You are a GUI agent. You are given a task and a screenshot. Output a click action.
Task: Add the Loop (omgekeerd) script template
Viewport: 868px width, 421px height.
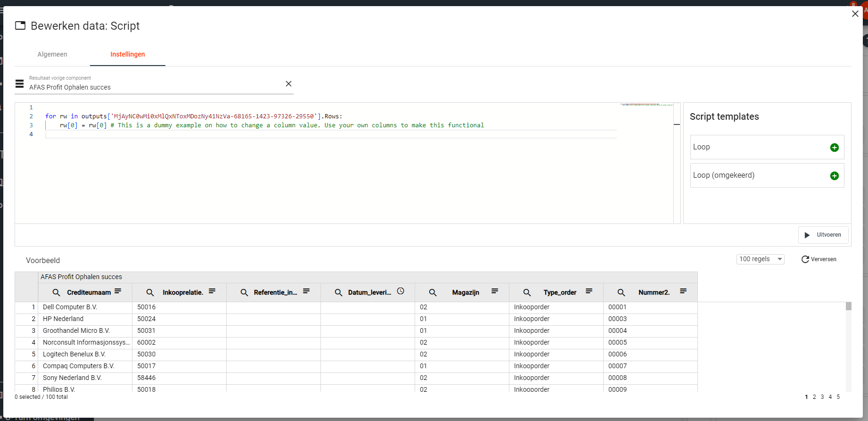(834, 176)
